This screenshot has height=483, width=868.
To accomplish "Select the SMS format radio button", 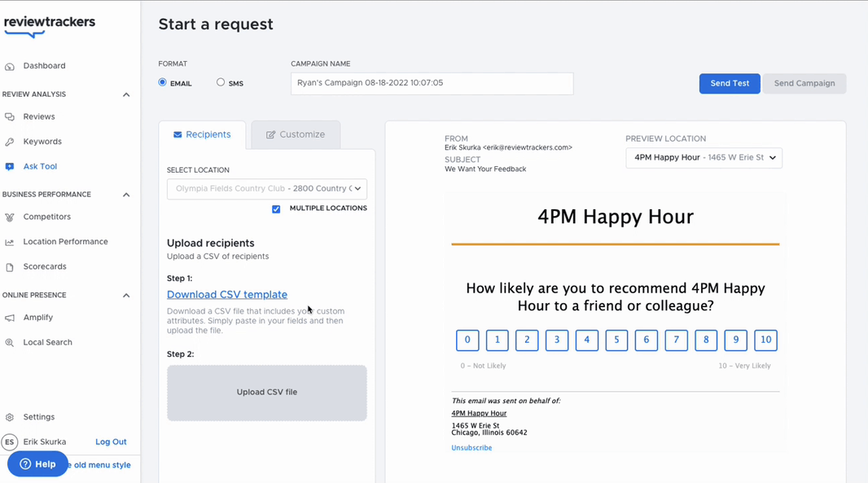I will 221,82.
